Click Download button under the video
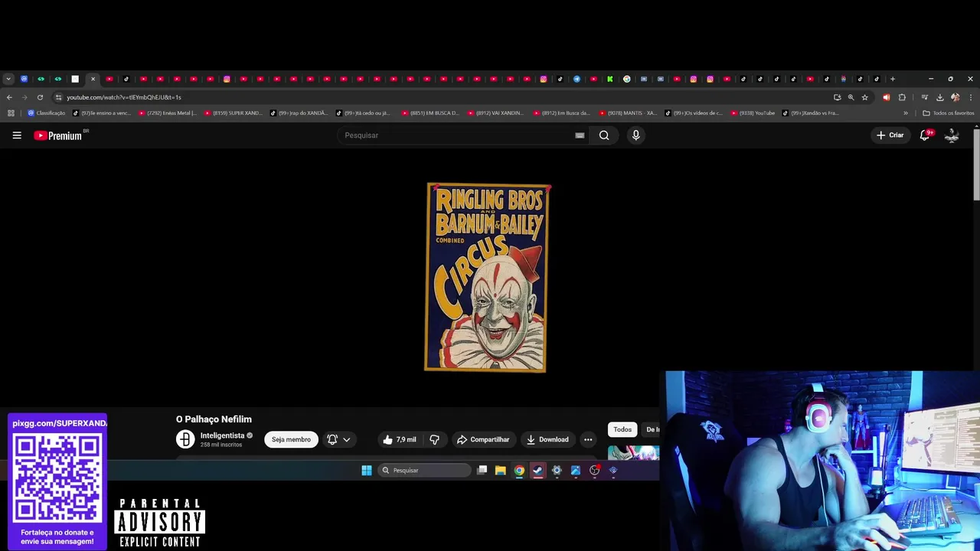Viewport: 980px width, 551px height. coord(547,439)
